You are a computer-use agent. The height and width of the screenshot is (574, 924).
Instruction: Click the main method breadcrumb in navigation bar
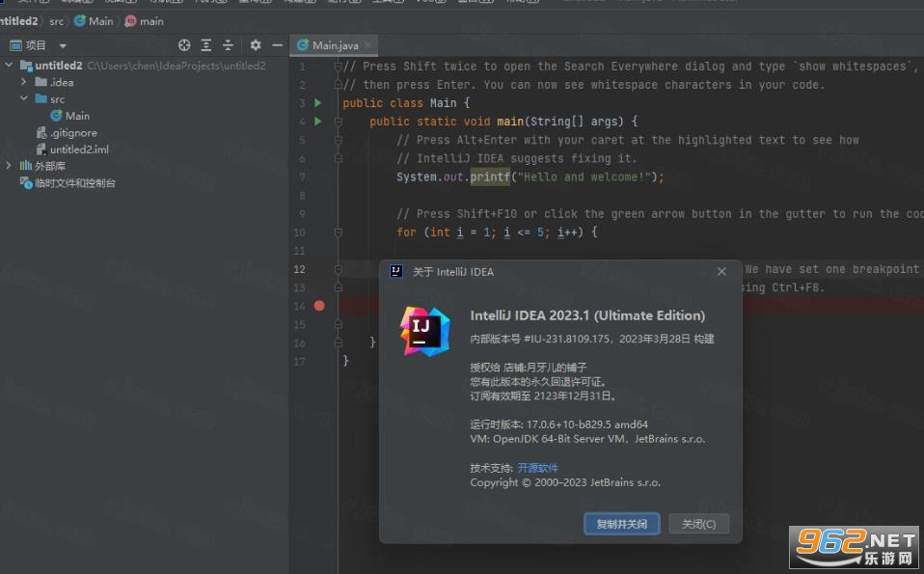[145, 21]
